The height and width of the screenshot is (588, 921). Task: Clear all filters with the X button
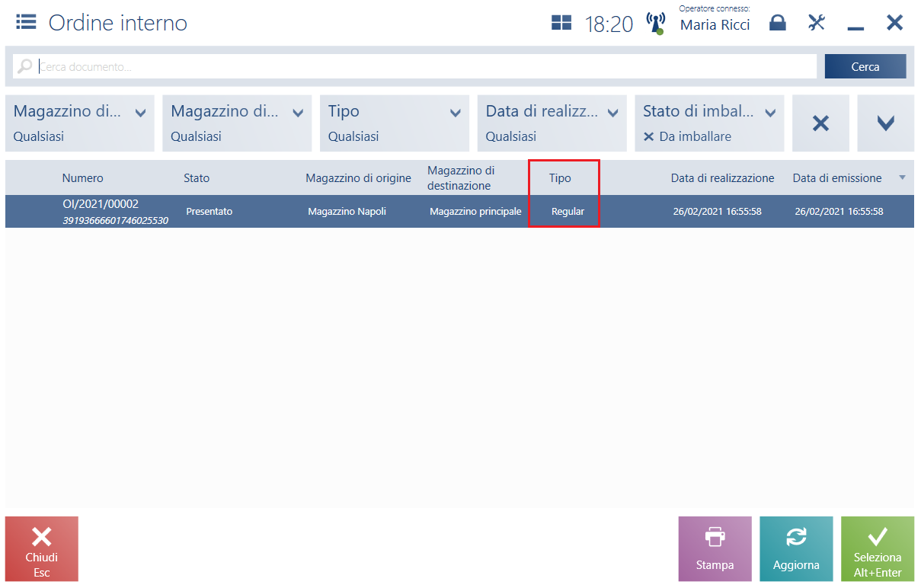pos(820,123)
